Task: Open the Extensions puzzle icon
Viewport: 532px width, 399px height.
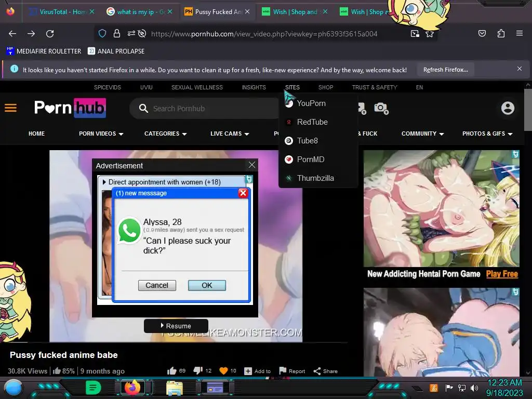Action: pyautogui.click(x=501, y=33)
